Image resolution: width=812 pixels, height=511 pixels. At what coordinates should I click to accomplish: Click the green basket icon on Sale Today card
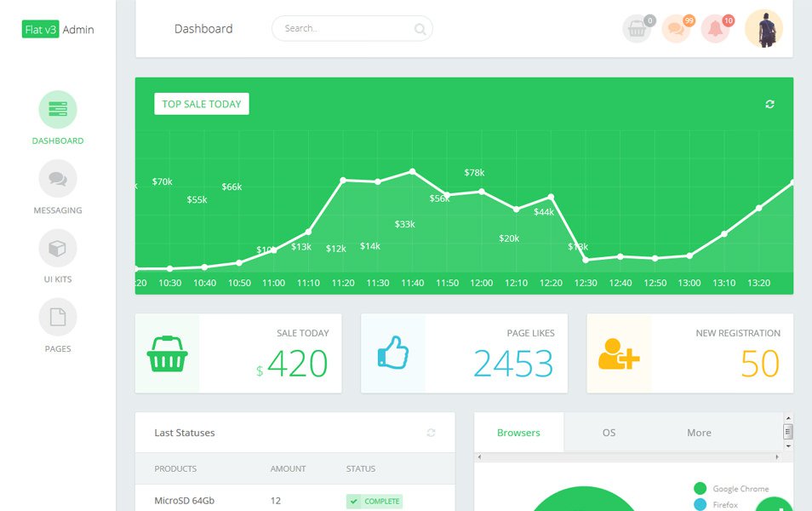pyautogui.click(x=168, y=354)
